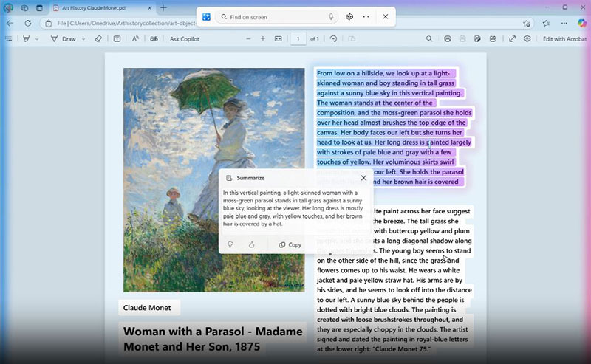Add this page to favorites
This screenshot has height=364, width=591.
coord(527,24)
